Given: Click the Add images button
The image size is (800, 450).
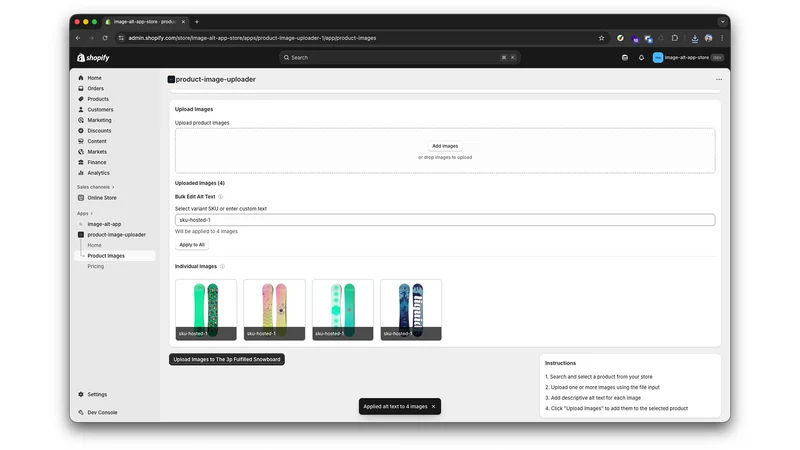Looking at the screenshot, I should 445,146.
